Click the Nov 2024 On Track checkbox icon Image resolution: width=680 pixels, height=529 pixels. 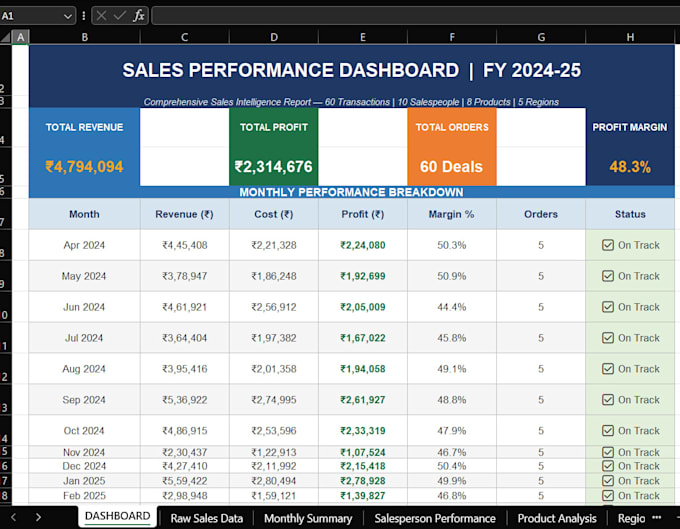[608, 452]
